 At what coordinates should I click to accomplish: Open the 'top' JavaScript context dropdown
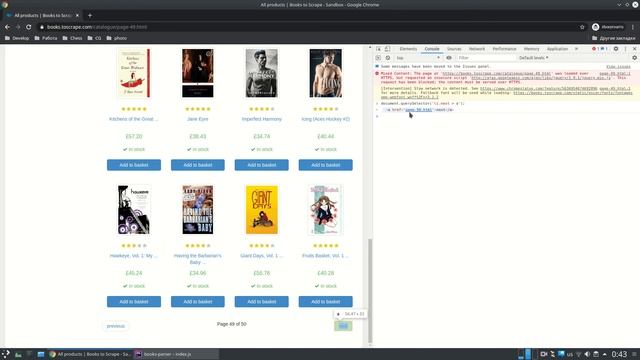pyautogui.click(x=418, y=58)
